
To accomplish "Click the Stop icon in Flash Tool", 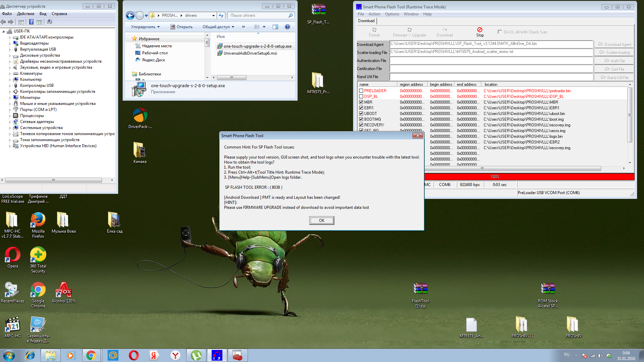I will click(480, 30).
